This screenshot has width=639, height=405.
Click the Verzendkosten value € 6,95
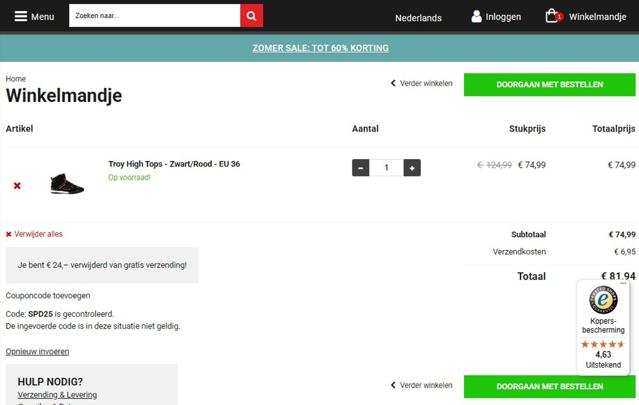point(625,252)
